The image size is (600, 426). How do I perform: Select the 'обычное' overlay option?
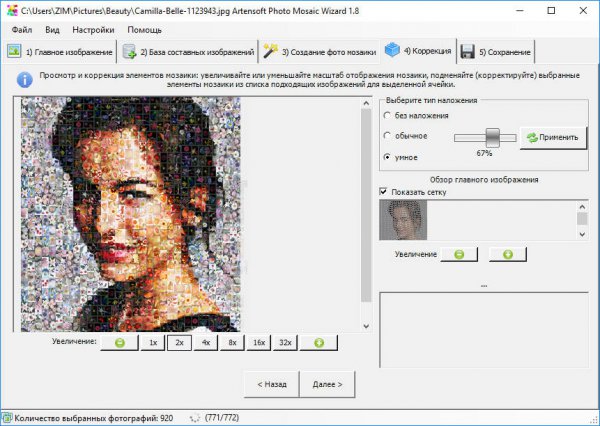tap(405, 136)
